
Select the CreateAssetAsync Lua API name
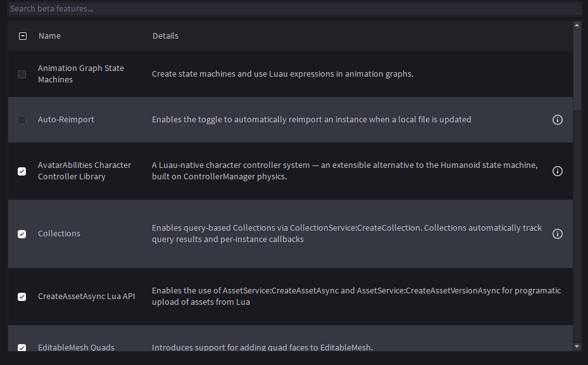[86, 297]
